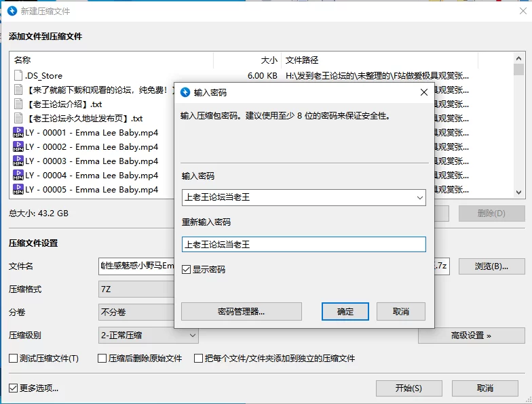Select LY - 00002 - Emma Lee Baby.mp4
532x404 pixels.
[x=92, y=146]
